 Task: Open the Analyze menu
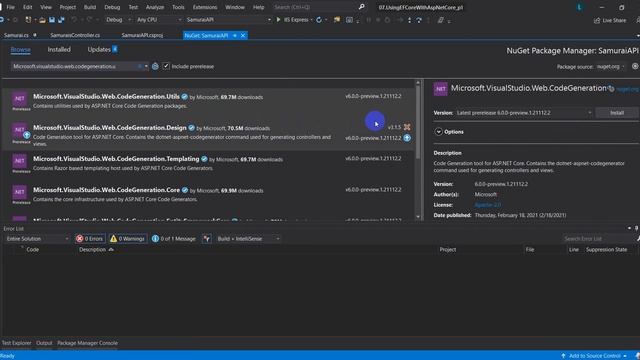coord(155,7)
